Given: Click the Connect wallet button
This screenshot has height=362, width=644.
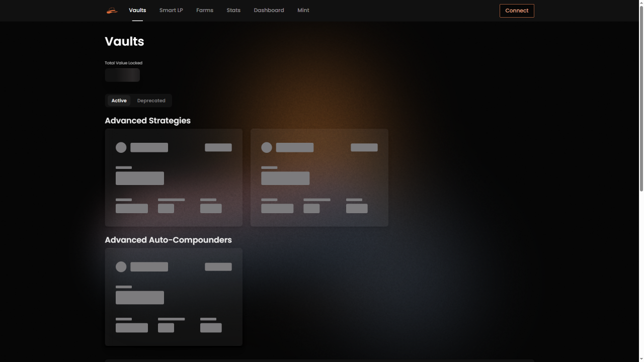Looking at the screenshot, I should click(x=517, y=11).
